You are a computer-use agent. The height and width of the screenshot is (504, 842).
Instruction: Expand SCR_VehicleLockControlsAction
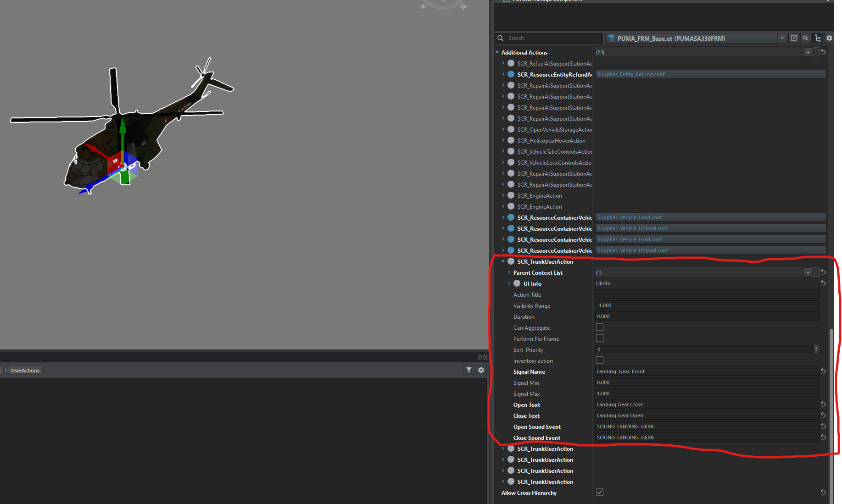[x=503, y=162]
